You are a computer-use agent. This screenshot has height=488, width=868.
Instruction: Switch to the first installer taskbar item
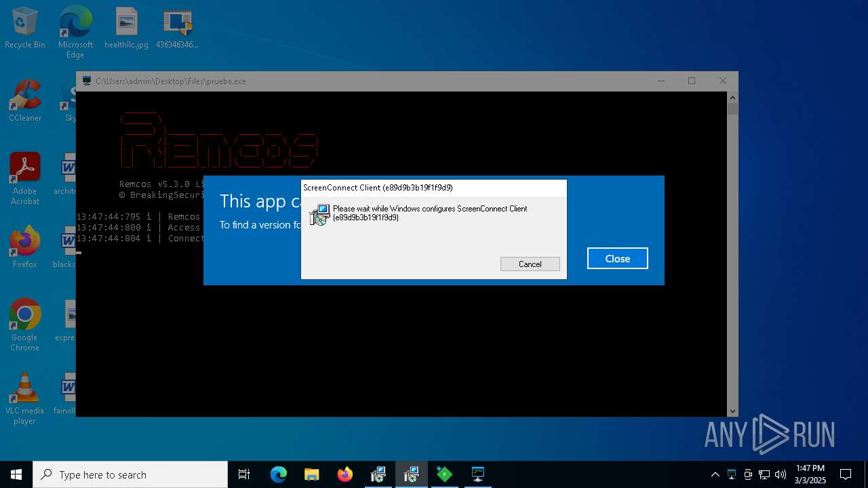378,474
